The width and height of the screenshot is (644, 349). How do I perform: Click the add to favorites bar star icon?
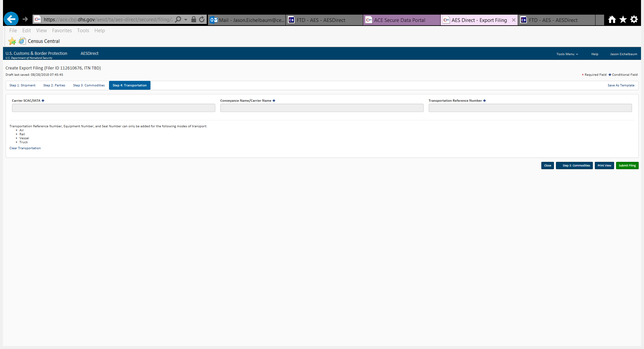[12, 41]
